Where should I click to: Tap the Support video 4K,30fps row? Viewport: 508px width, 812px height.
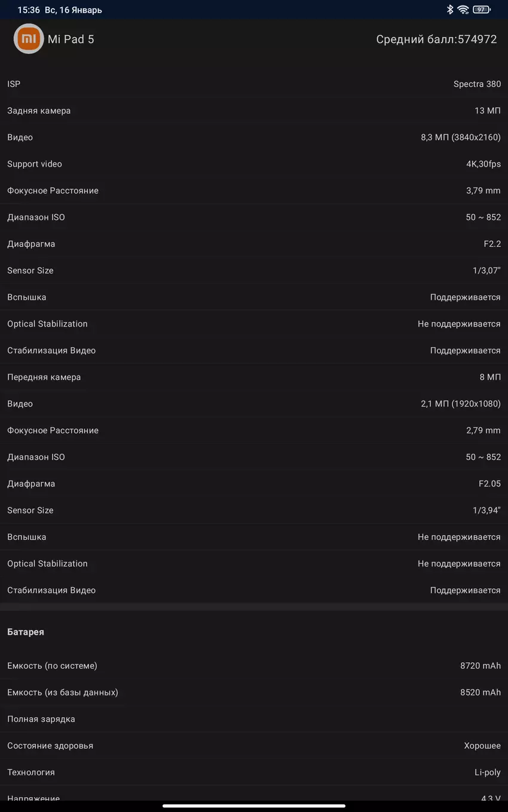[254, 164]
